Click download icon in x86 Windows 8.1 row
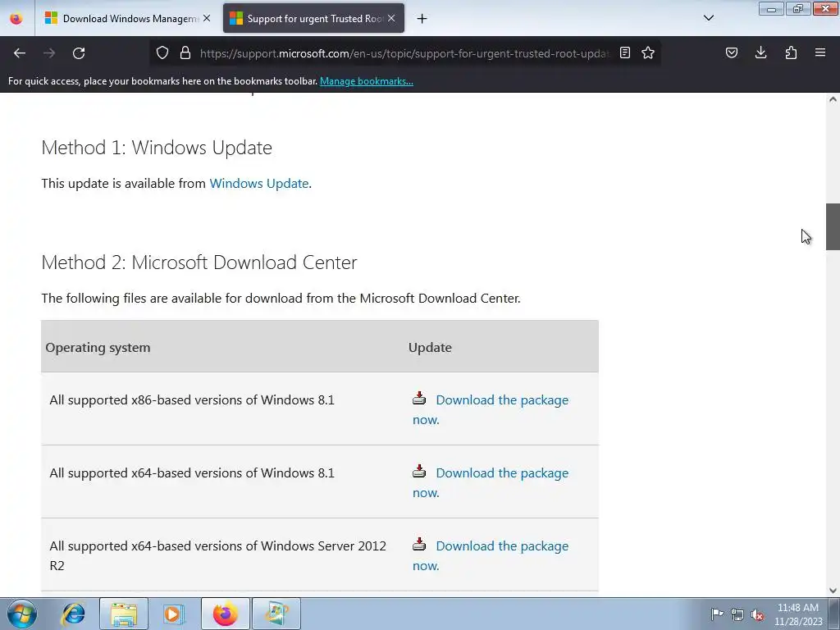This screenshot has width=840, height=630. pos(419,398)
